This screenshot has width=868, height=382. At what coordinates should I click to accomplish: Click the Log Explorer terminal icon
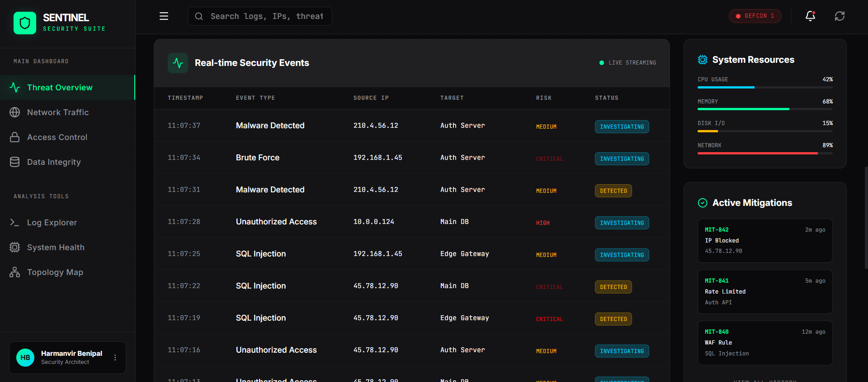(x=15, y=223)
